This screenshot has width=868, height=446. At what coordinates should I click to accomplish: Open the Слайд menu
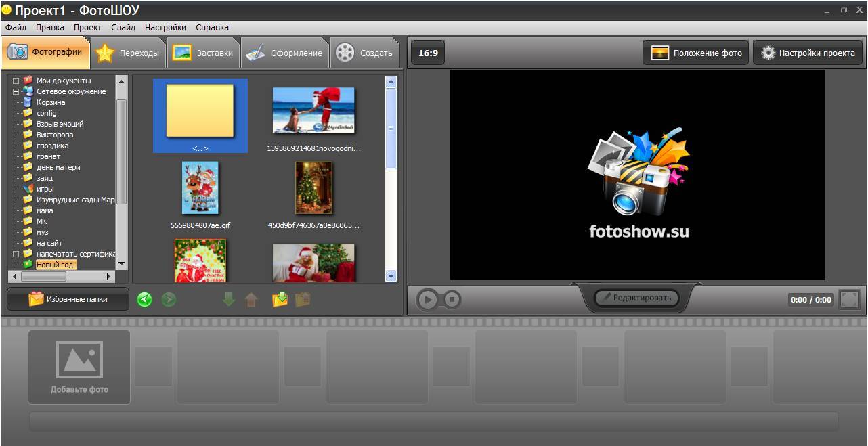pos(123,28)
